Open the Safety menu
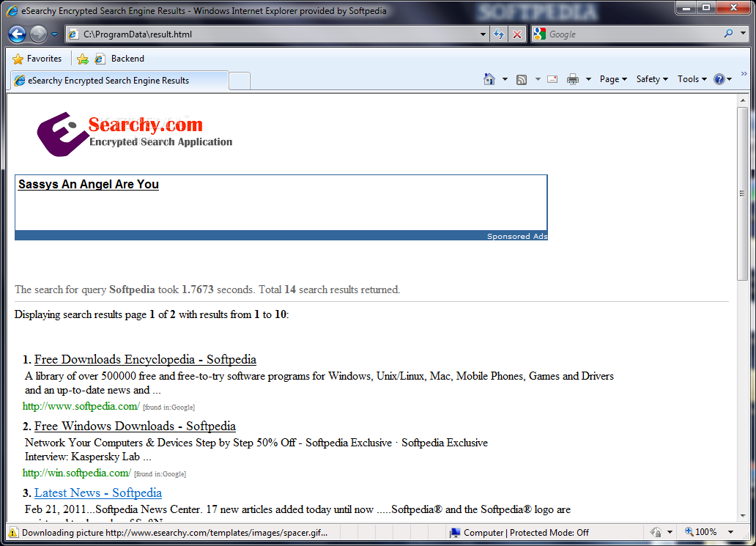Viewport: 756px width, 546px height. point(652,79)
